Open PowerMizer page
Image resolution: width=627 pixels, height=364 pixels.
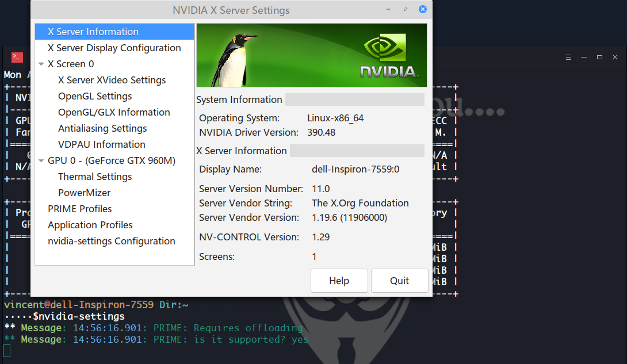(x=85, y=193)
